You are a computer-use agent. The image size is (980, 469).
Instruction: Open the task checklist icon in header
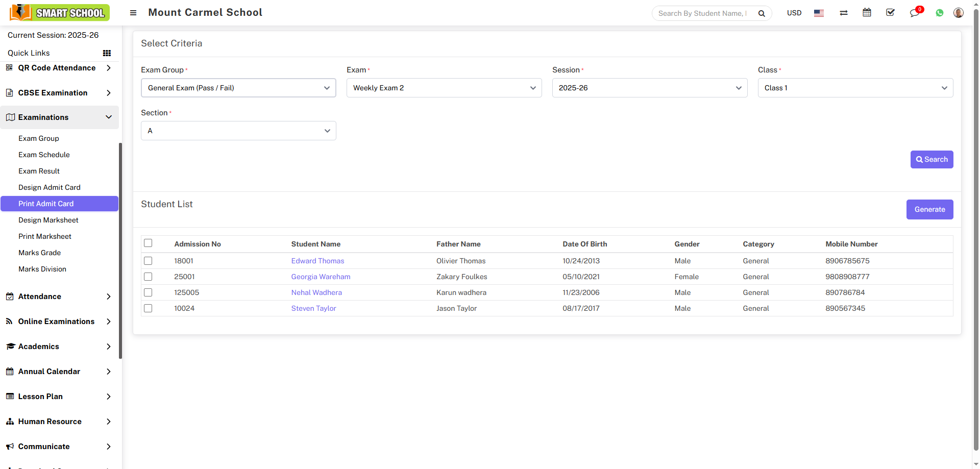[890, 13]
